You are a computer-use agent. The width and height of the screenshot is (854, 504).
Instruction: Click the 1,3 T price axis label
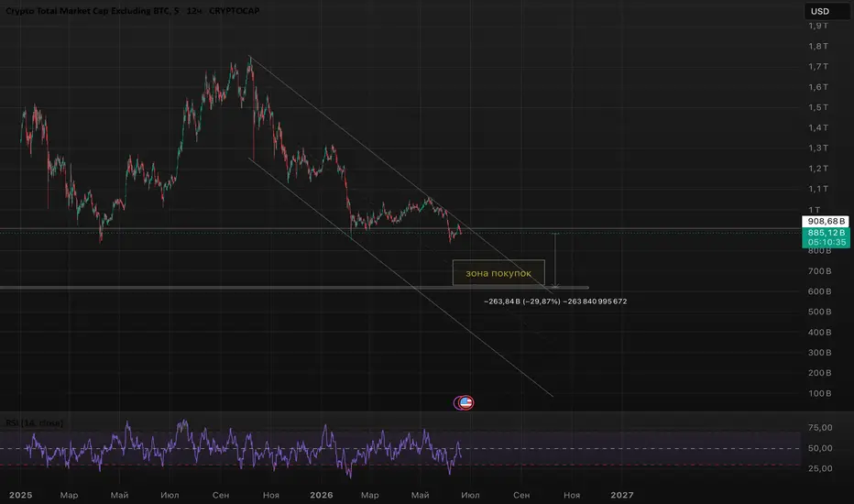coord(818,148)
